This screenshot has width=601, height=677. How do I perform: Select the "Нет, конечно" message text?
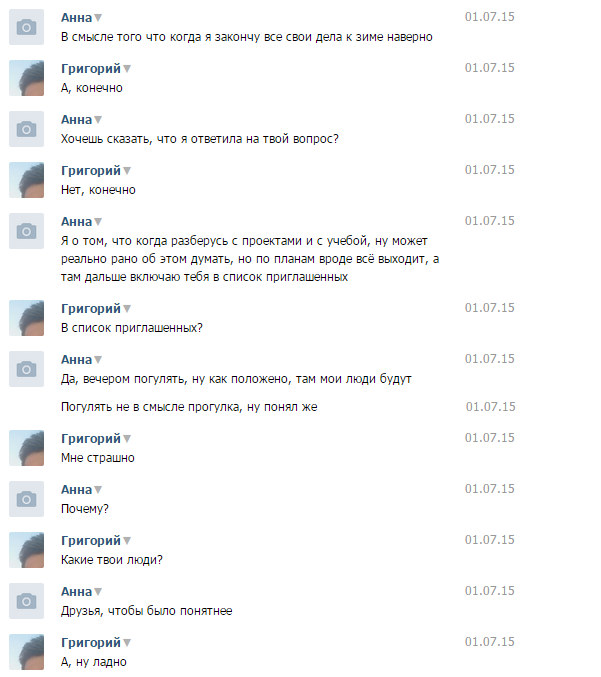point(98,190)
